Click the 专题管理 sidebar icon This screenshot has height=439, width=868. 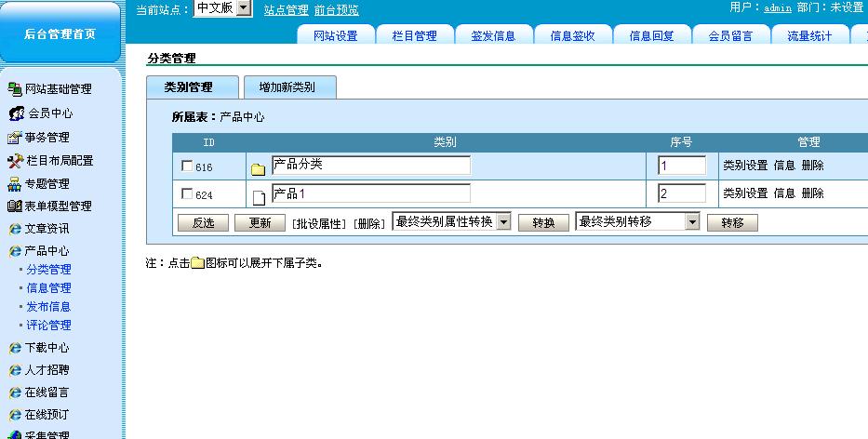(x=14, y=184)
